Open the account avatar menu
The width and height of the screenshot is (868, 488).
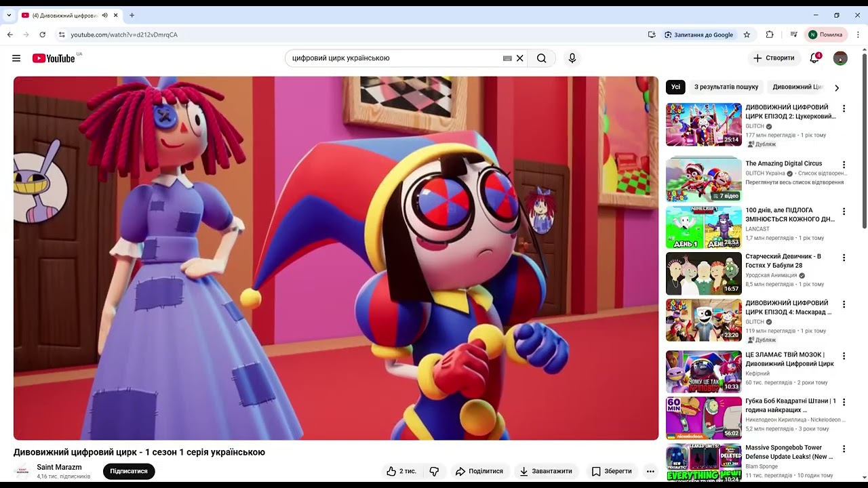pos(840,58)
